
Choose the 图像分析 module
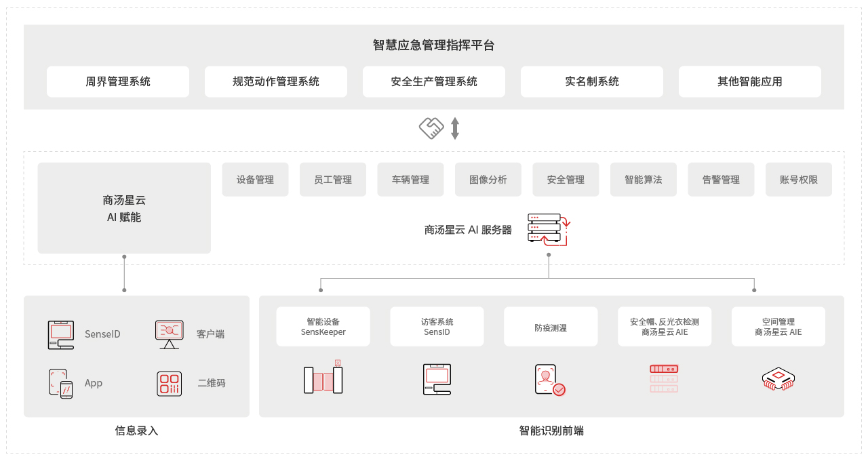tap(488, 180)
